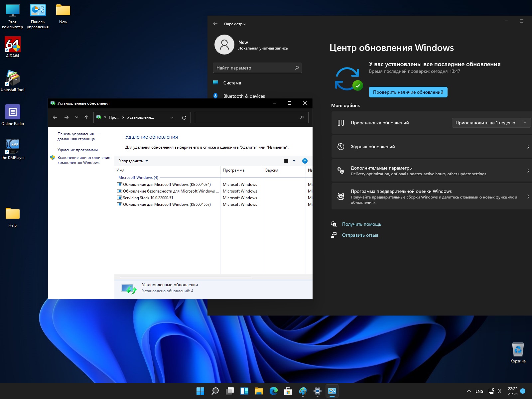Launch Online Radio desktop icon

(x=13, y=112)
